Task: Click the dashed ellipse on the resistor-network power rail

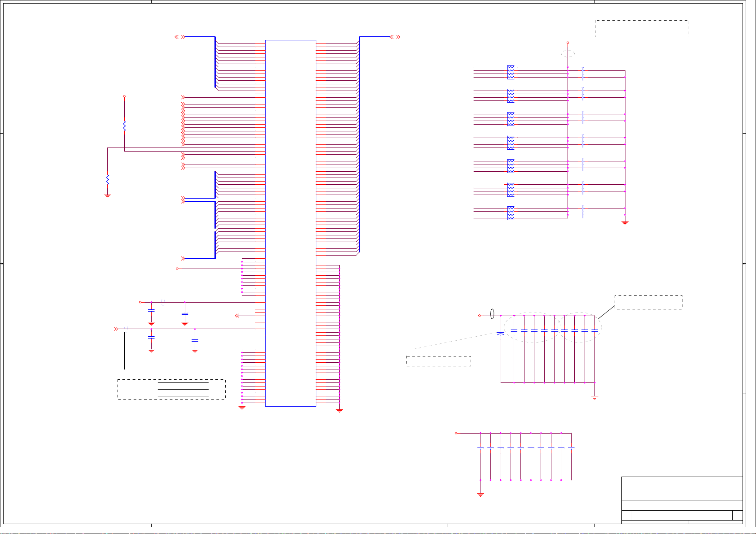Action: (568, 53)
